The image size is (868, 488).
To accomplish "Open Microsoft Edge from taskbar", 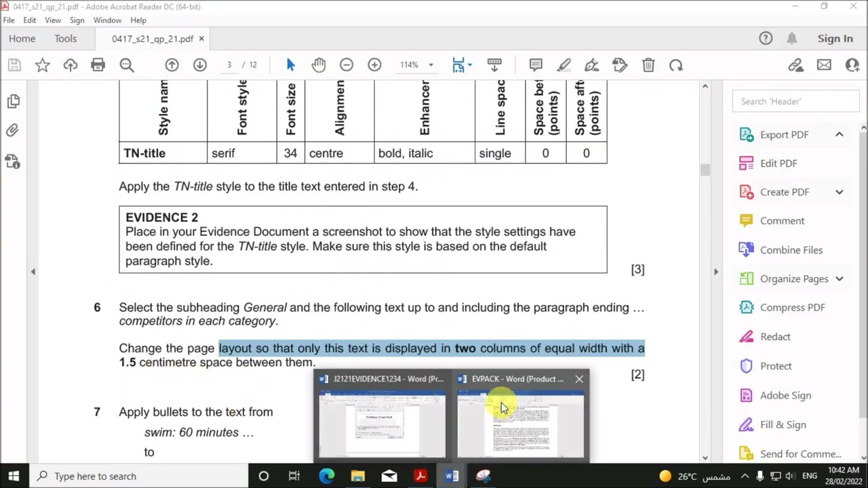I will pos(327,476).
